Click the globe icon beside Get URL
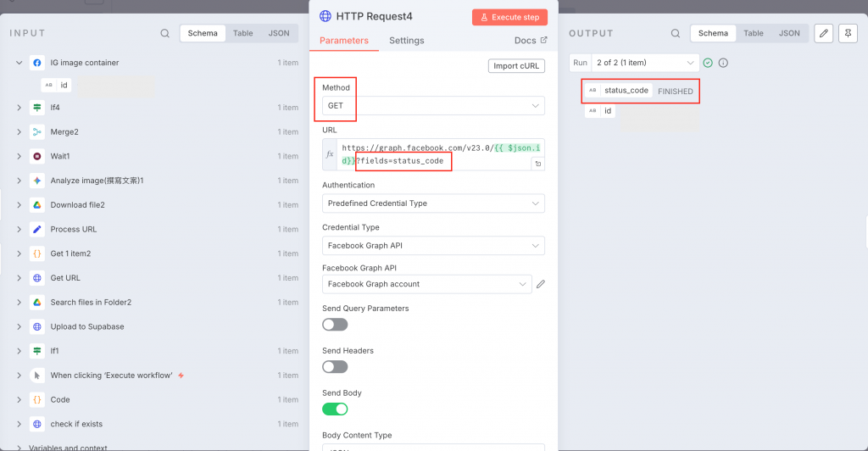868x451 pixels. coord(37,278)
